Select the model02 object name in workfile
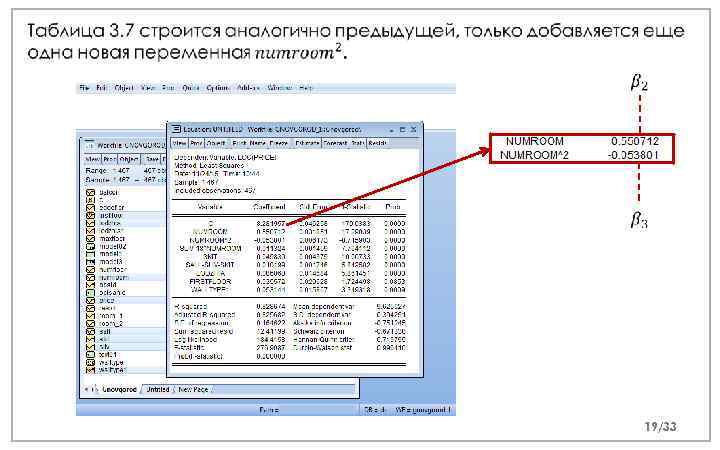The image size is (720, 450). pyautogui.click(x=112, y=247)
